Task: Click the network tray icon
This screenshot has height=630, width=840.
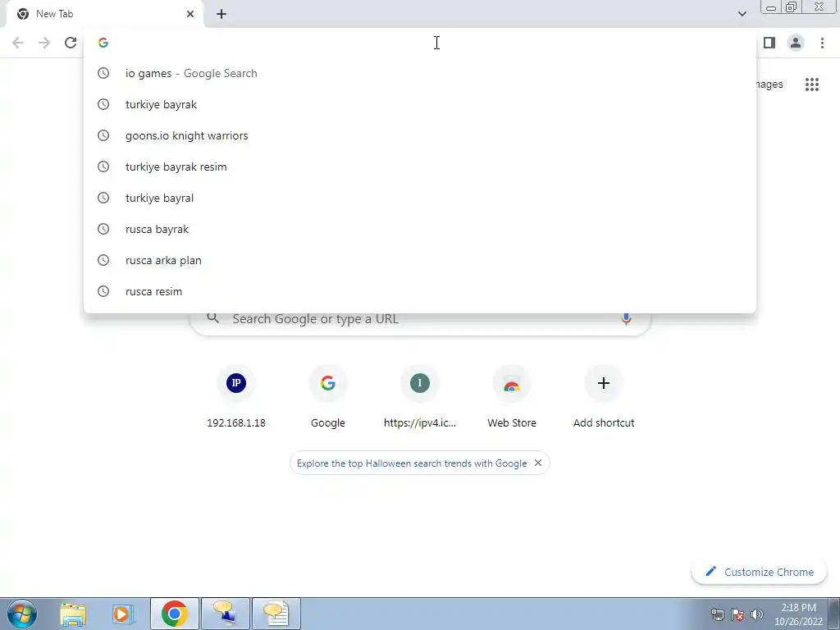Action: pyautogui.click(x=717, y=614)
